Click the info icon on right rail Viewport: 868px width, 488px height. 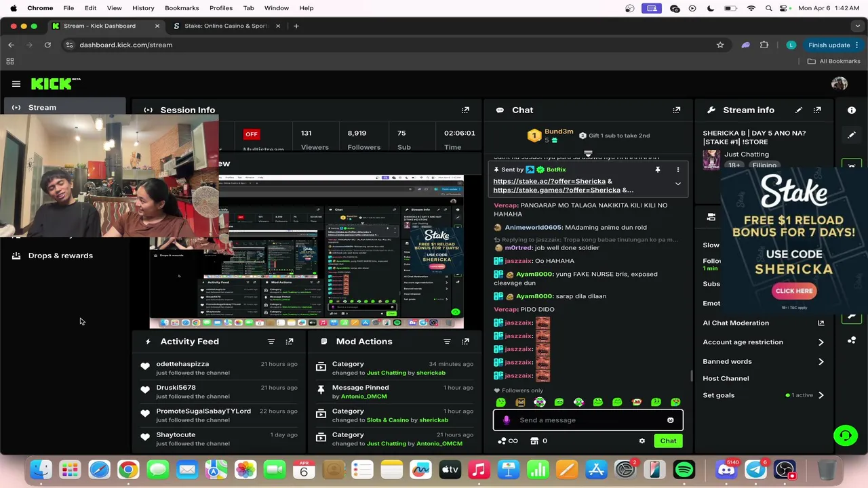852,110
